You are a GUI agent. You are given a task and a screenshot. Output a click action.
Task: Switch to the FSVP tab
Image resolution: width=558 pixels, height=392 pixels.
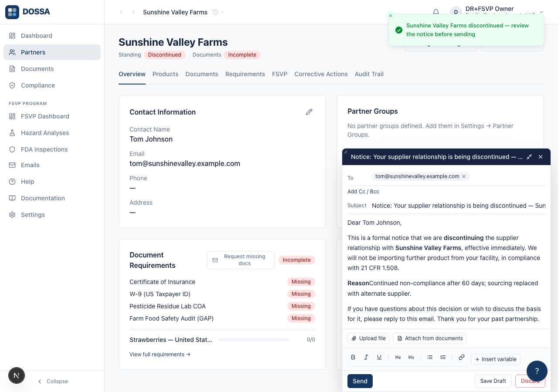pyautogui.click(x=279, y=74)
